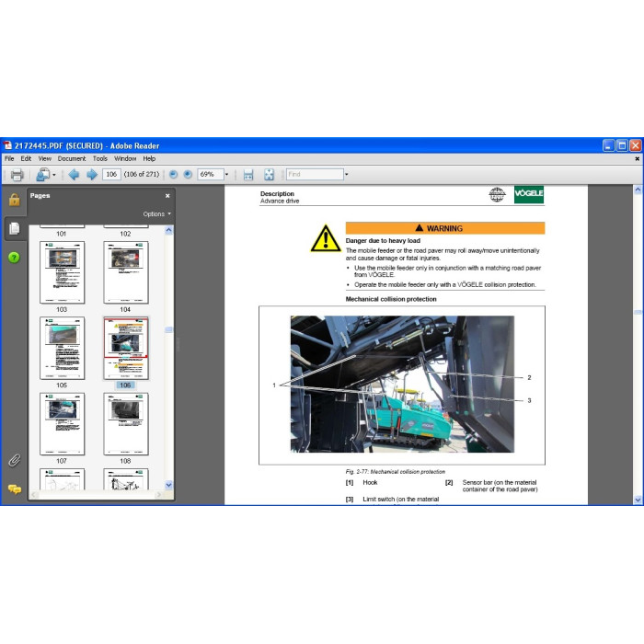This screenshot has width=644, height=644.
Task: Click the 'Danger due to heavy load' text
Action: [383, 241]
